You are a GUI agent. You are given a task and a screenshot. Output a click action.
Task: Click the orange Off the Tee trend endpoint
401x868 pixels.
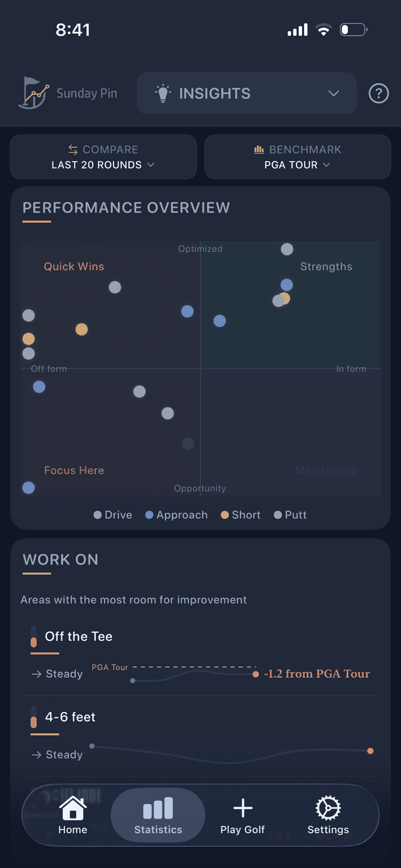tap(256, 674)
